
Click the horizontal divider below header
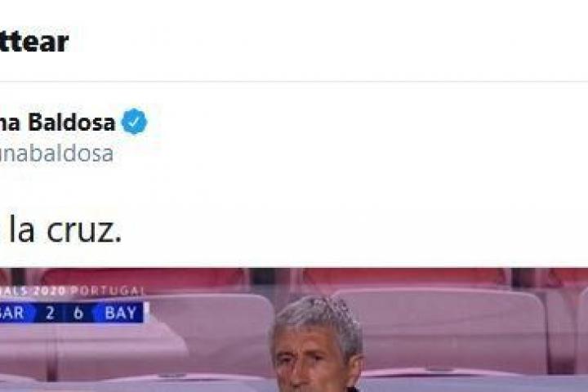click(x=294, y=82)
